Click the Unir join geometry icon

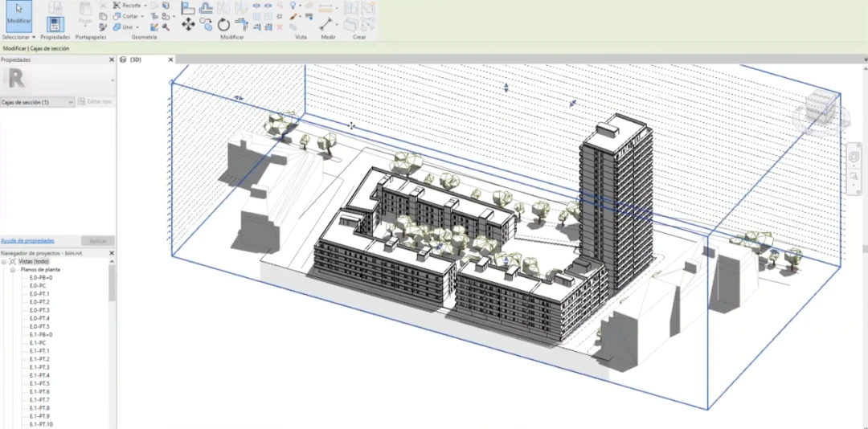point(117,27)
